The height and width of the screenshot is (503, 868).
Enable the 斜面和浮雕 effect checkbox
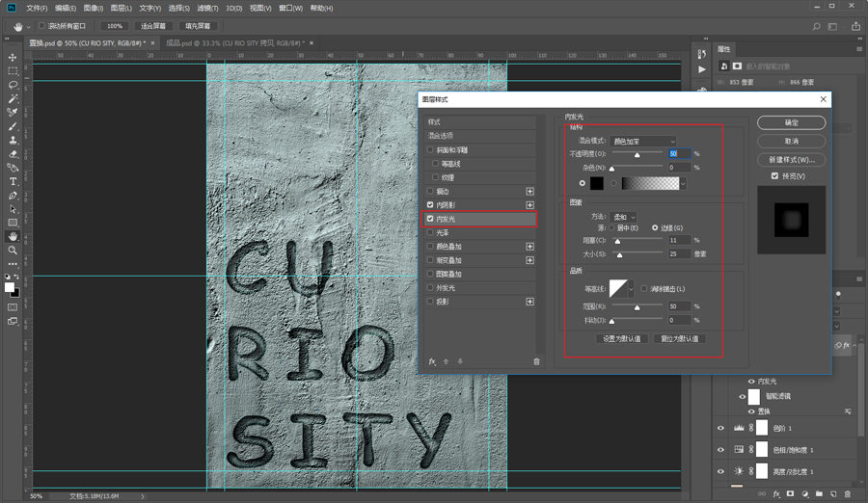[x=431, y=150]
